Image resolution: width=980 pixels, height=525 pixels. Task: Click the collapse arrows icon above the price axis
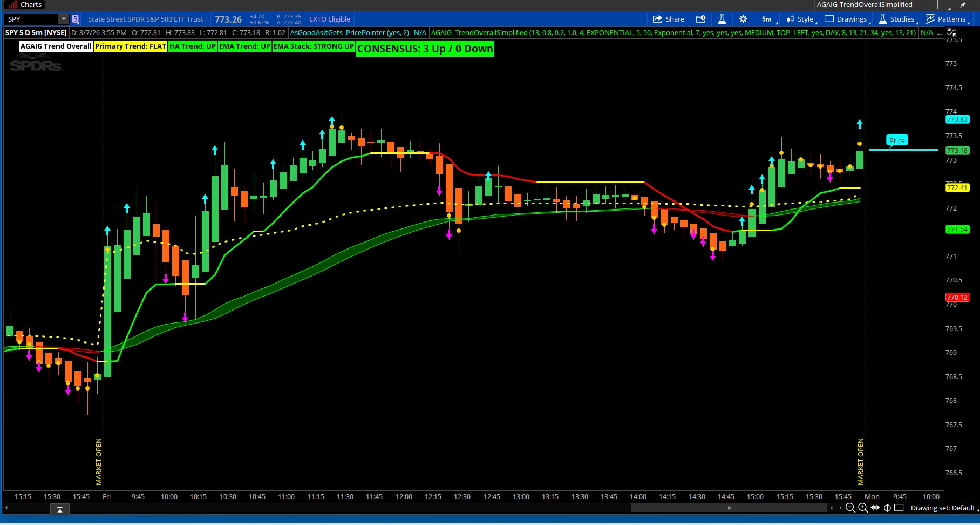[x=951, y=32]
